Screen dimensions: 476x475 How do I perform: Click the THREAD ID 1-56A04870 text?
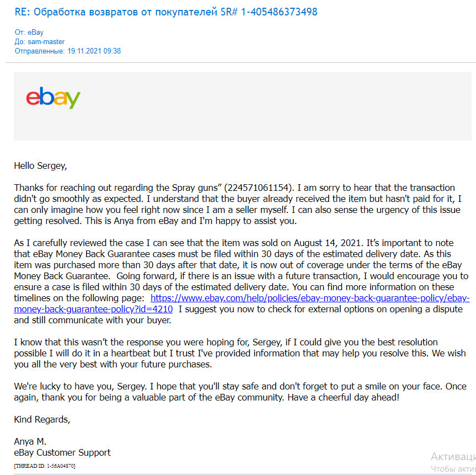click(x=45, y=466)
